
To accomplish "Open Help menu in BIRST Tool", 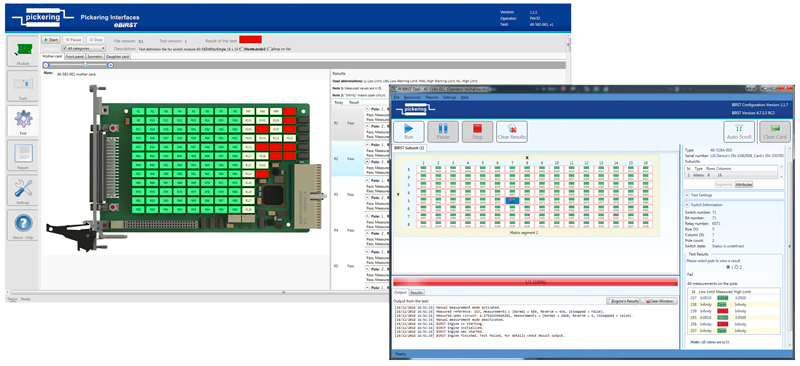I will point(464,97).
